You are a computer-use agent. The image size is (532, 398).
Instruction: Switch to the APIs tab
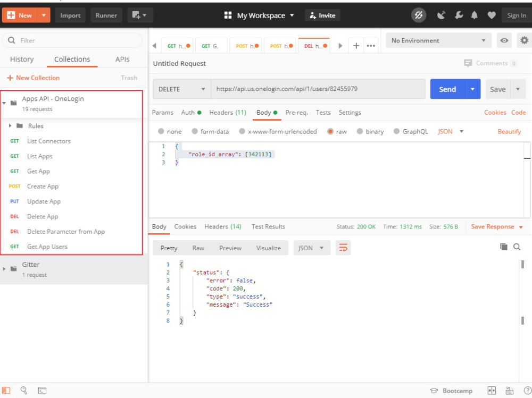coord(122,60)
